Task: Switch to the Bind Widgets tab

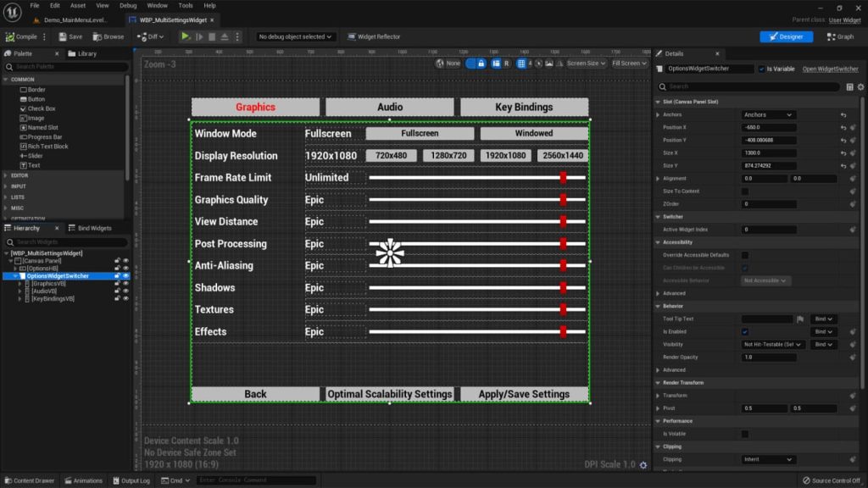Action: pos(94,228)
